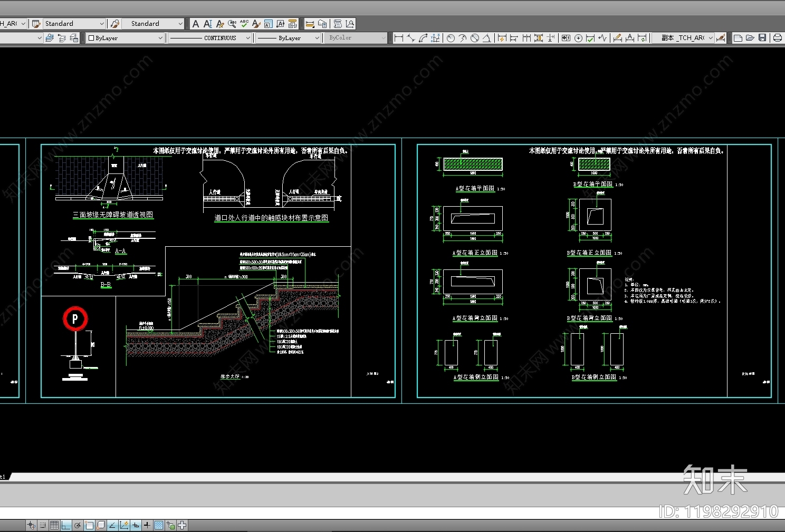The height and width of the screenshot is (532, 785).
Task: Select the Radius dimension tool
Action: click(451, 38)
